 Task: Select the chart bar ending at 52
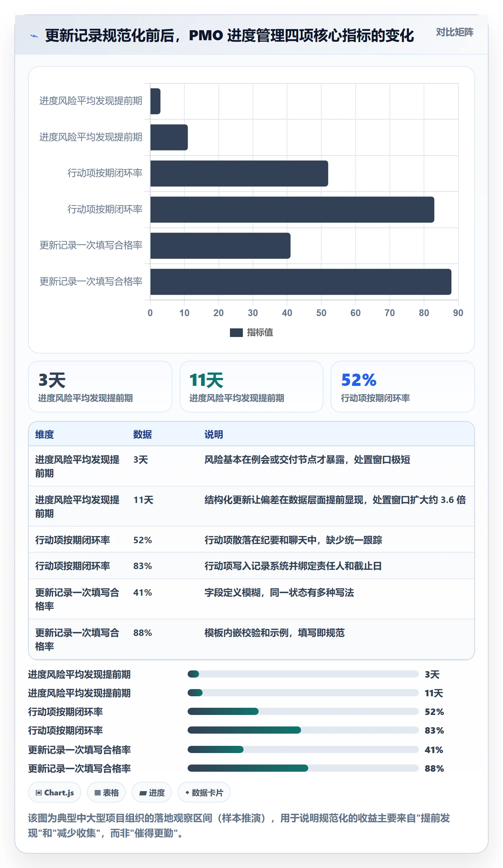coord(239,174)
